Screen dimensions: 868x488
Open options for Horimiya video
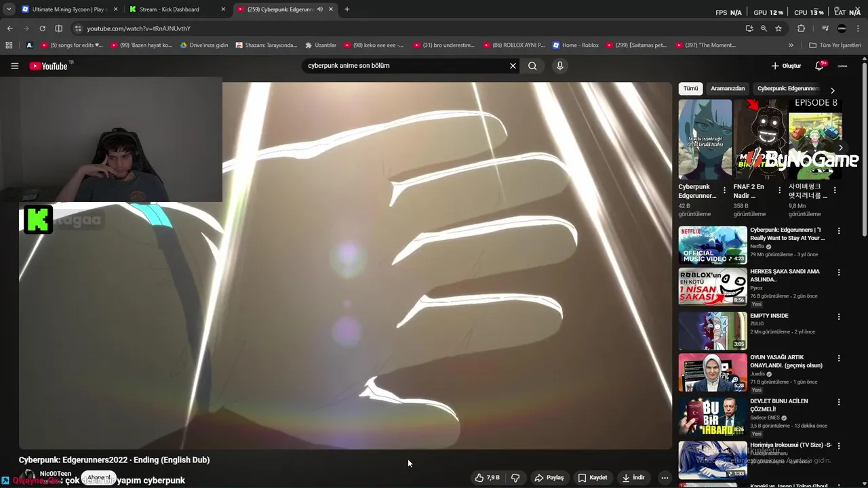click(x=839, y=446)
